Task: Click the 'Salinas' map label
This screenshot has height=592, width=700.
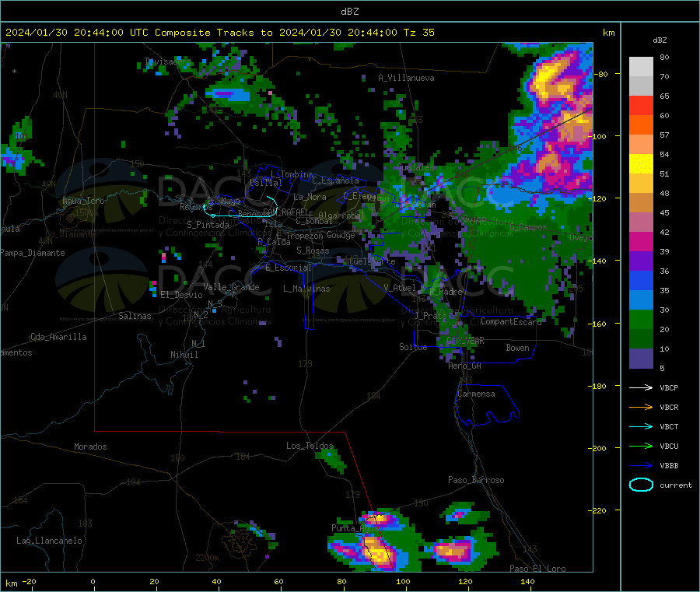Action: [x=135, y=316]
